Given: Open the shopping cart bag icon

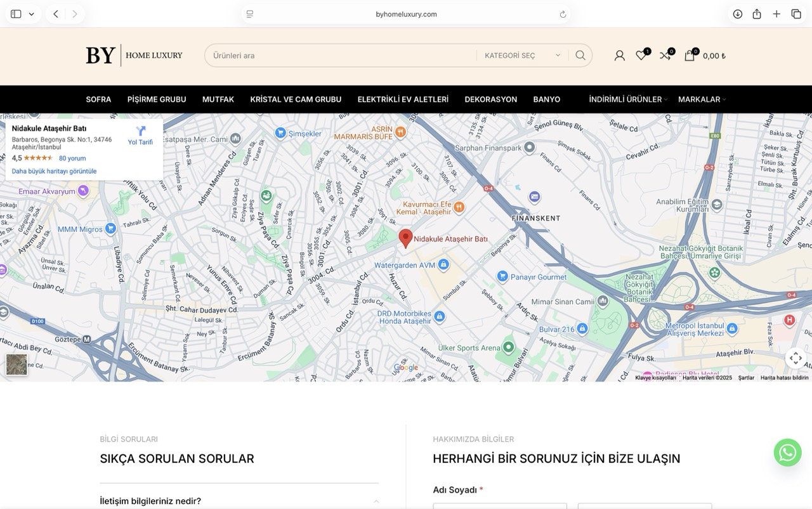Looking at the screenshot, I should point(690,56).
